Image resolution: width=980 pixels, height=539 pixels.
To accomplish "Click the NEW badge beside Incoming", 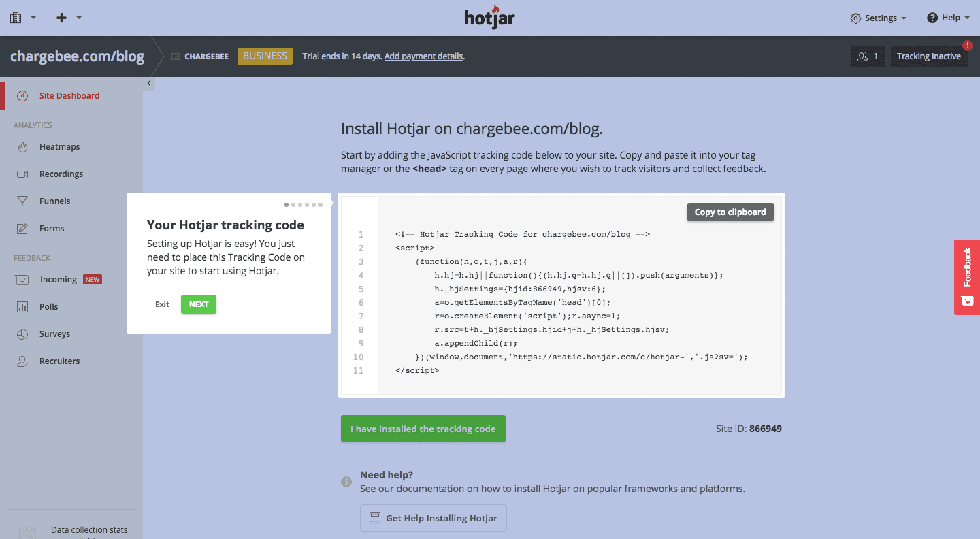I will [93, 279].
